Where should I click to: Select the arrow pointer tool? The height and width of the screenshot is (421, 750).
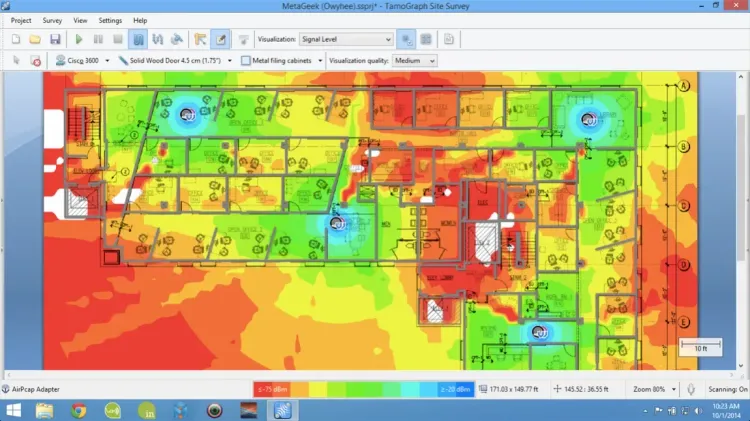pos(16,60)
